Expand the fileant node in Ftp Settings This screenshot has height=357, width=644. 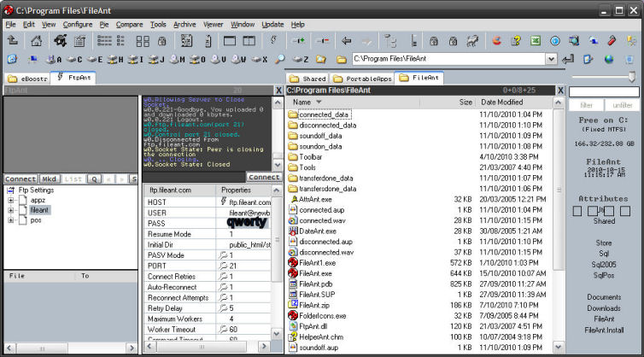point(11,210)
